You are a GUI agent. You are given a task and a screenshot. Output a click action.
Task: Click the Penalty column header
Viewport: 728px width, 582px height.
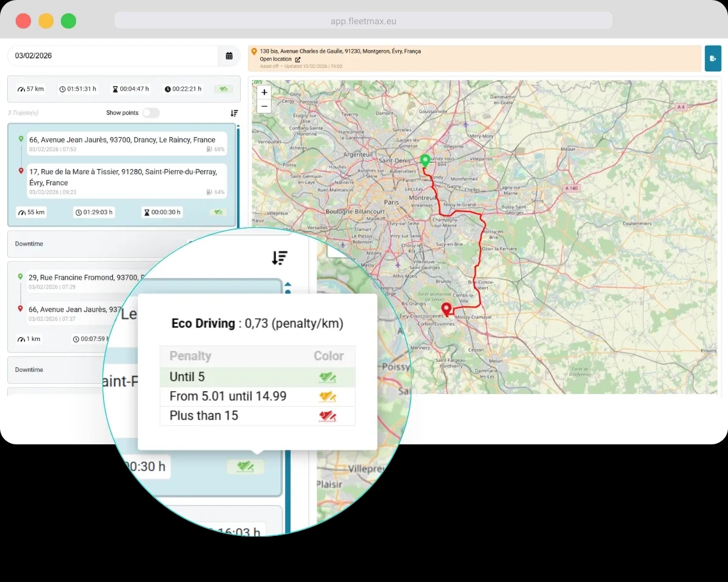(190, 356)
